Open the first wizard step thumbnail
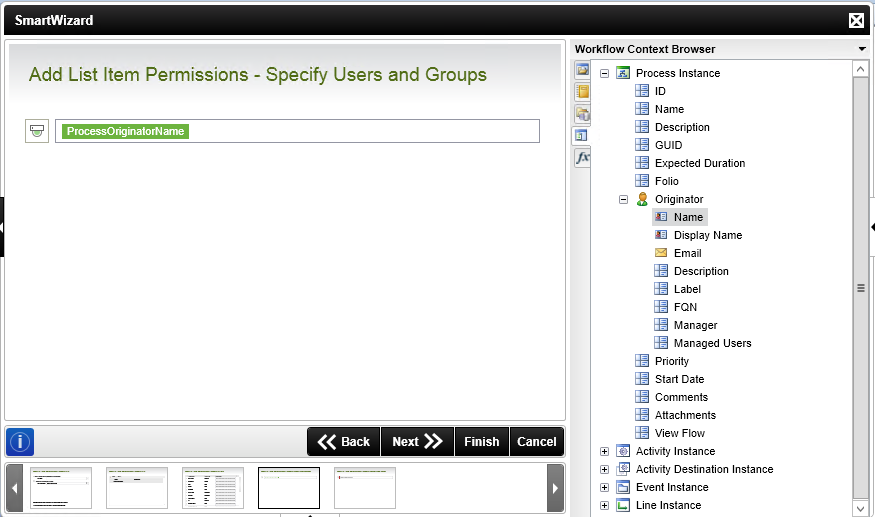 click(x=61, y=488)
